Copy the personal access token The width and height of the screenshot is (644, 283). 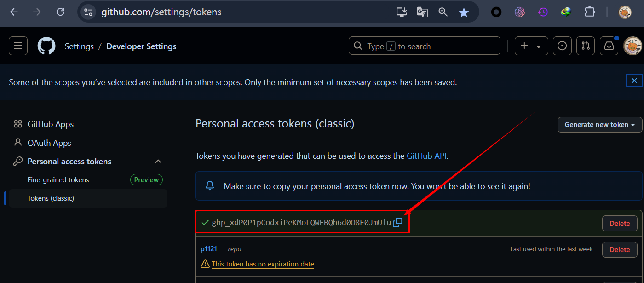click(397, 223)
